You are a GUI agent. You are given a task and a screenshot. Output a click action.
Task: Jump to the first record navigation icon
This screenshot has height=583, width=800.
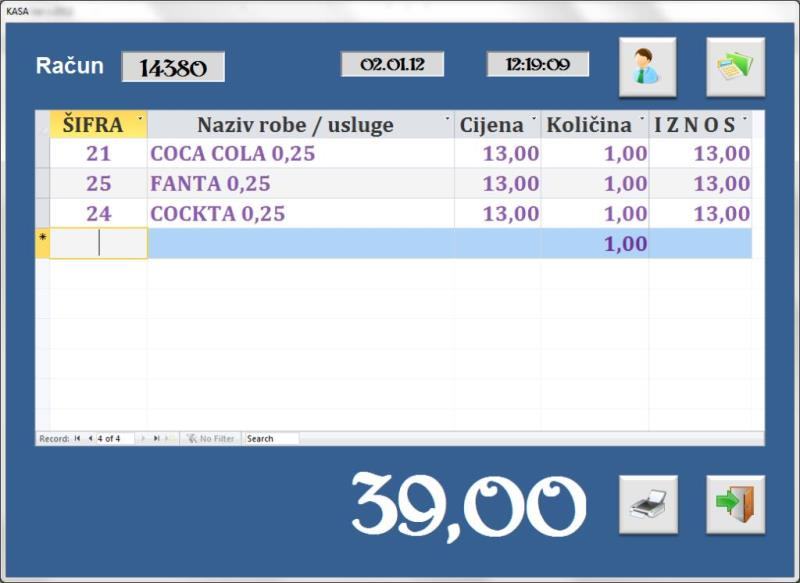click(75, 439)
